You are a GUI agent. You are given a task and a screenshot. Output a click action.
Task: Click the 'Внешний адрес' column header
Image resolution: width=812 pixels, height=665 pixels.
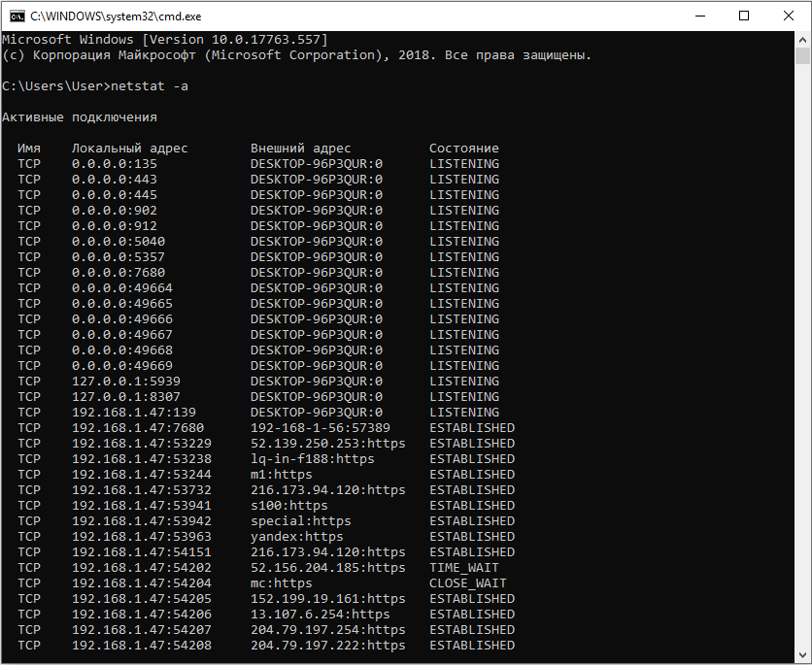(x=300, y=149)
